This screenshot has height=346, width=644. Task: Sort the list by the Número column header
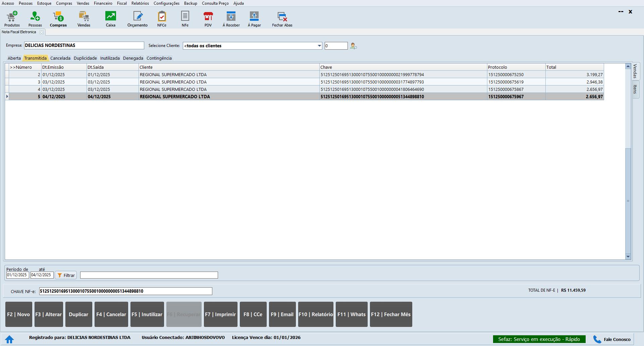click(23, 67)
